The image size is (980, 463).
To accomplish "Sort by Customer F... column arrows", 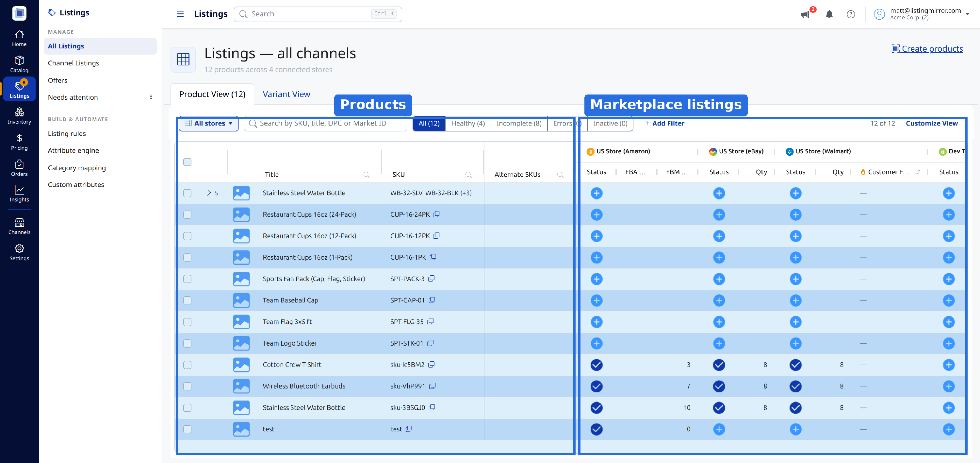I will coord(917,172).
